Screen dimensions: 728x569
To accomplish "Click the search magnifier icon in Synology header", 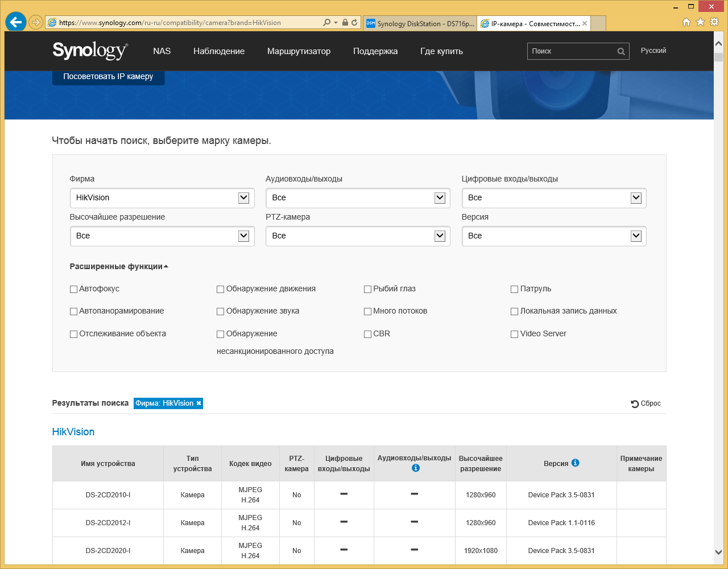I will pyautogui.click(x=621, y=51).
